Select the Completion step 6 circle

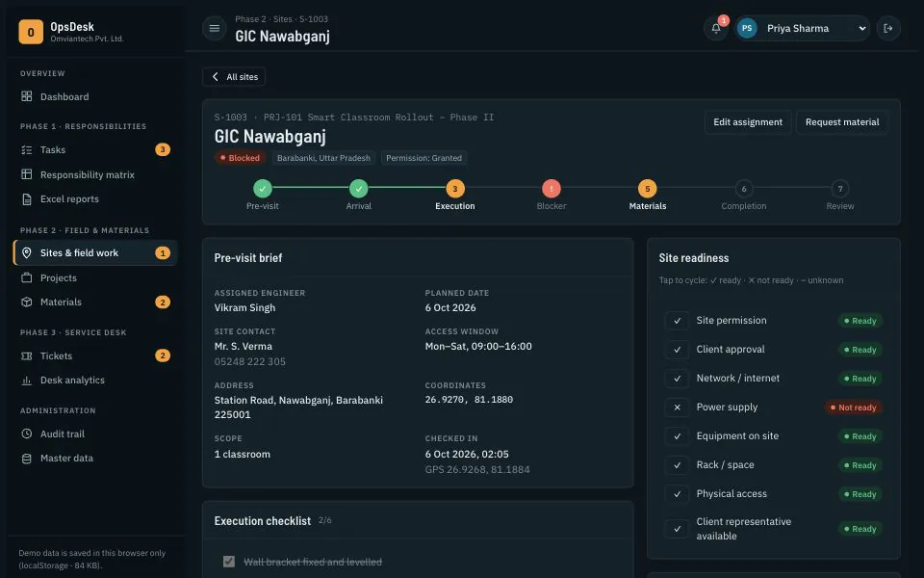(744, 189)
